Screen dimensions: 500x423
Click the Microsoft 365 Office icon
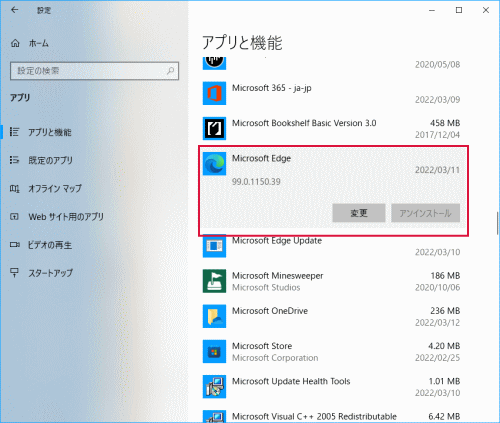point(214,93)
